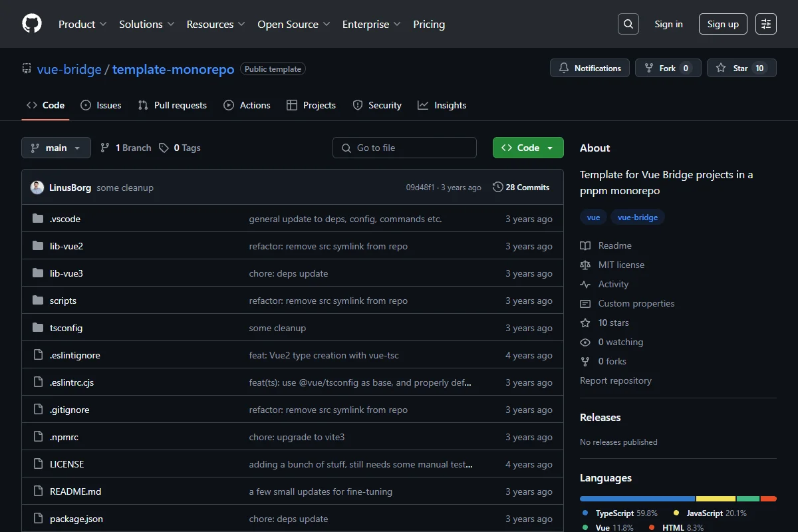798x532 pixels.
Task: Toggle repository Notifications bell button
Action: point(590,68)
